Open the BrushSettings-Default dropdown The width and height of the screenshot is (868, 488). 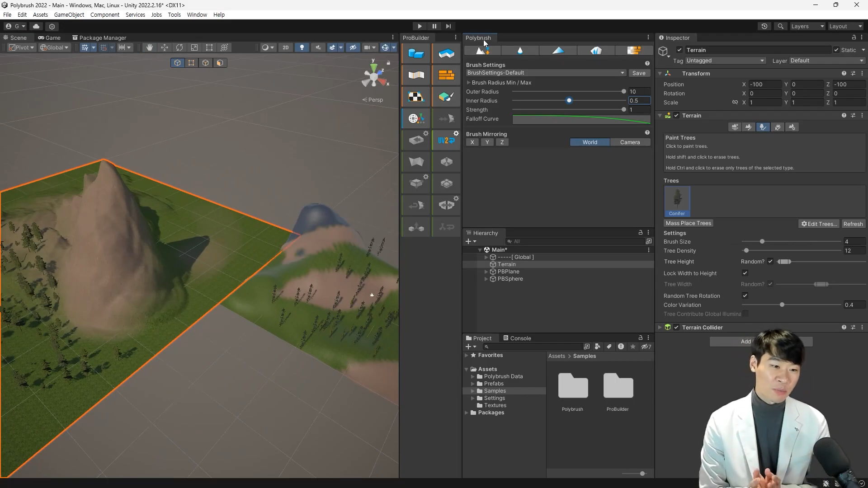546,73
